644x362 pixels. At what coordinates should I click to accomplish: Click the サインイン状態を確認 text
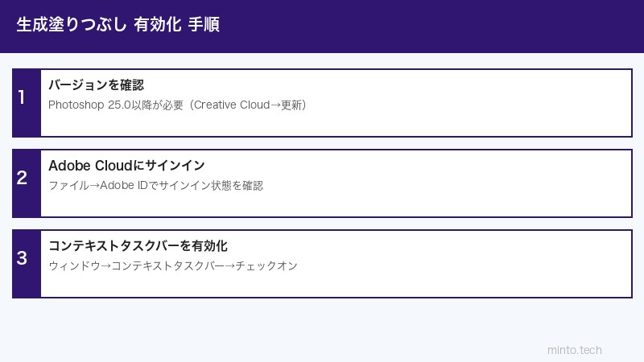[217, 185]
